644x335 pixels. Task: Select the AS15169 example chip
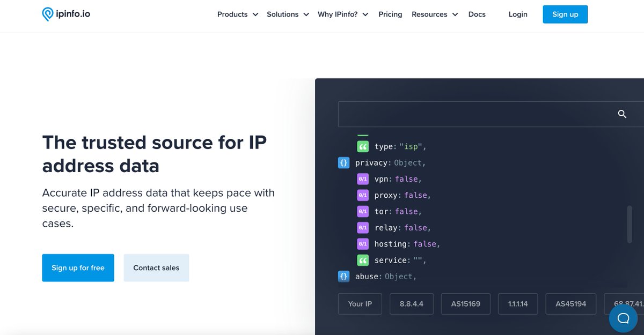tap(466, 304)
